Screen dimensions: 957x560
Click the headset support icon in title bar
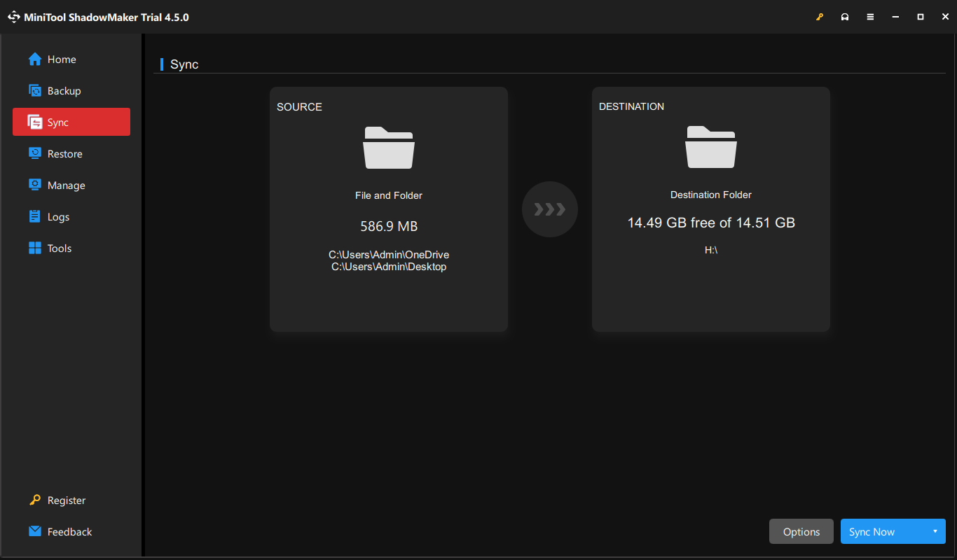(845, 17)
